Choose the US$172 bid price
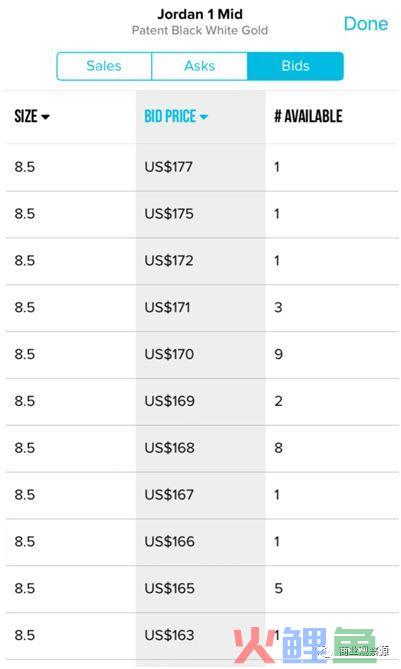This screenshot has width=401, height=669. coord(169,261)
